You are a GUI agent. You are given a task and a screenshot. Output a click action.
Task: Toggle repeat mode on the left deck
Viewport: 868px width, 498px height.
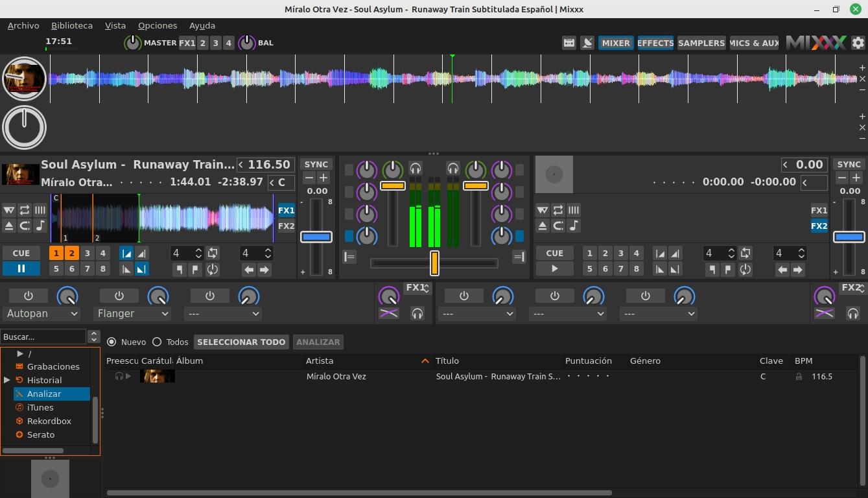point(25,210)
